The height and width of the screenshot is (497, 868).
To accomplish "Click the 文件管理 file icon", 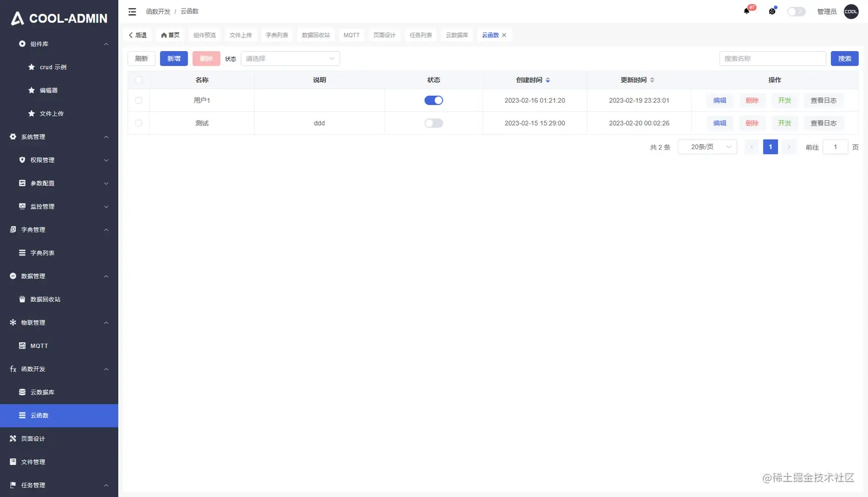I will click(13, 462).
